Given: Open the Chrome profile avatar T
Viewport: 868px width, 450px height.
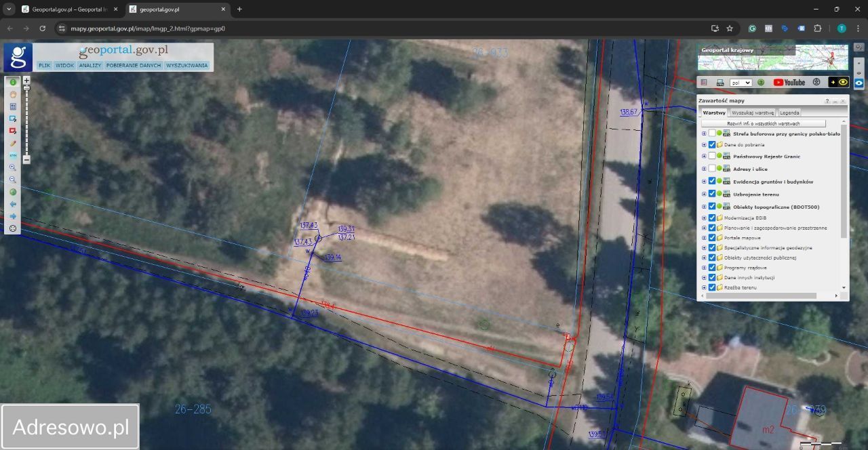Looking at the screenshot, I should coord(842,28).
